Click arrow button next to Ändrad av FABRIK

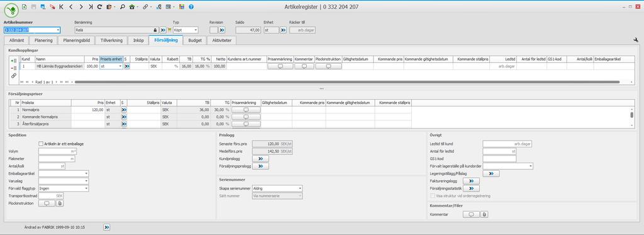pyautogui.click(x=107, y=227)
